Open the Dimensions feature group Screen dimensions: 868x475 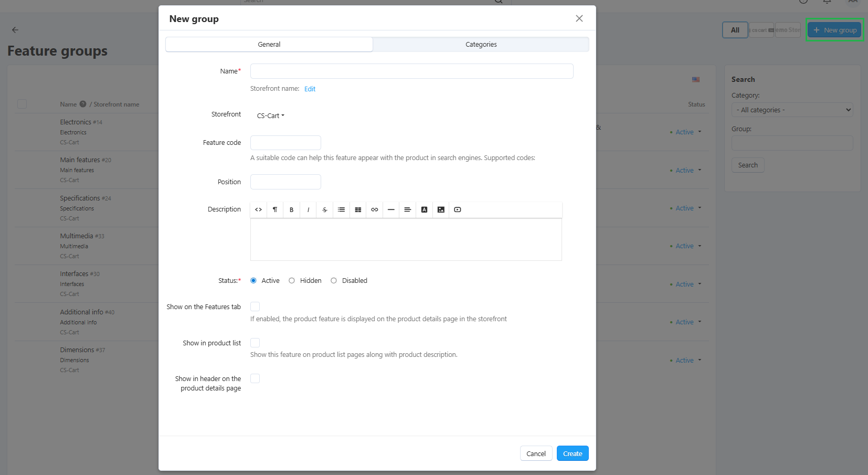(x=77, y=350)
